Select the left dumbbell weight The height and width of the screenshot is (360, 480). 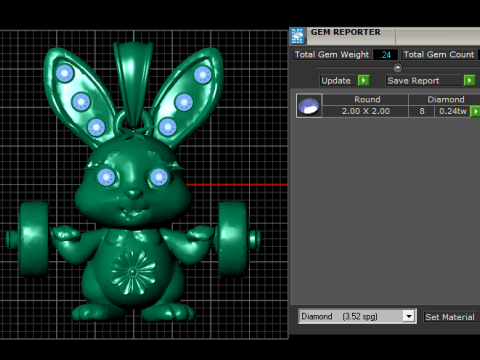[33, 239]
